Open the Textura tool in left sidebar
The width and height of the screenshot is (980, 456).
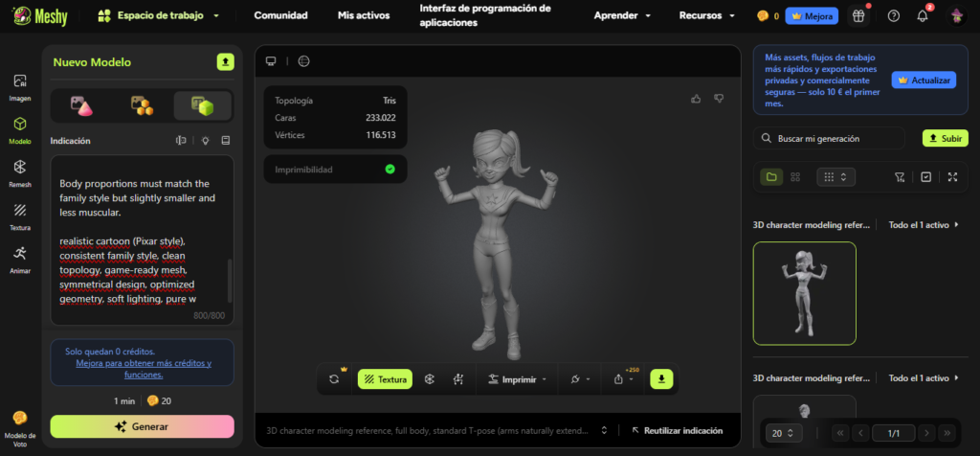[x=20, y=217]
